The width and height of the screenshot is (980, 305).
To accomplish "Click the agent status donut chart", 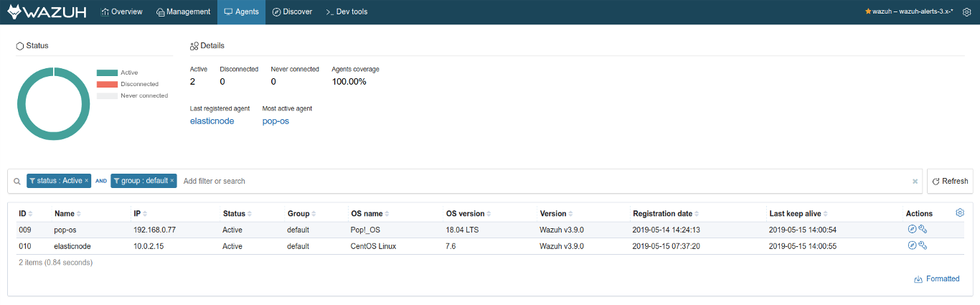I will [x=53, y=104].
